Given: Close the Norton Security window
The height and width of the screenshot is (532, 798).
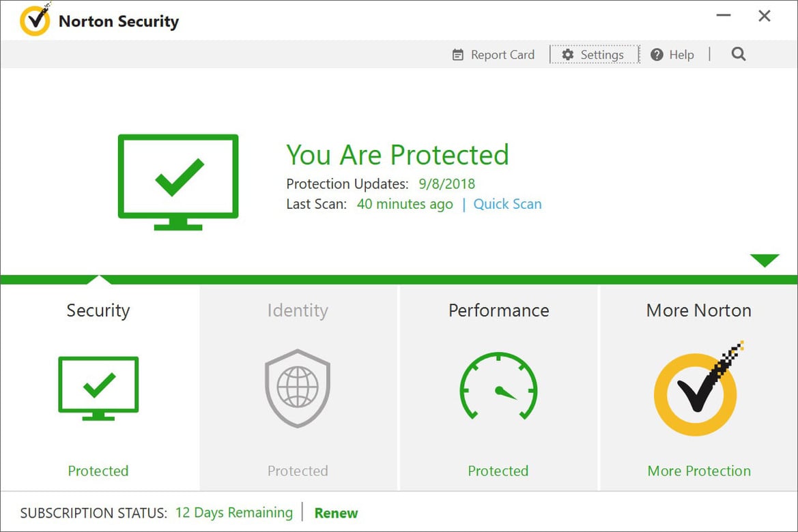Looking at the screenshot, I should [765, 16].
